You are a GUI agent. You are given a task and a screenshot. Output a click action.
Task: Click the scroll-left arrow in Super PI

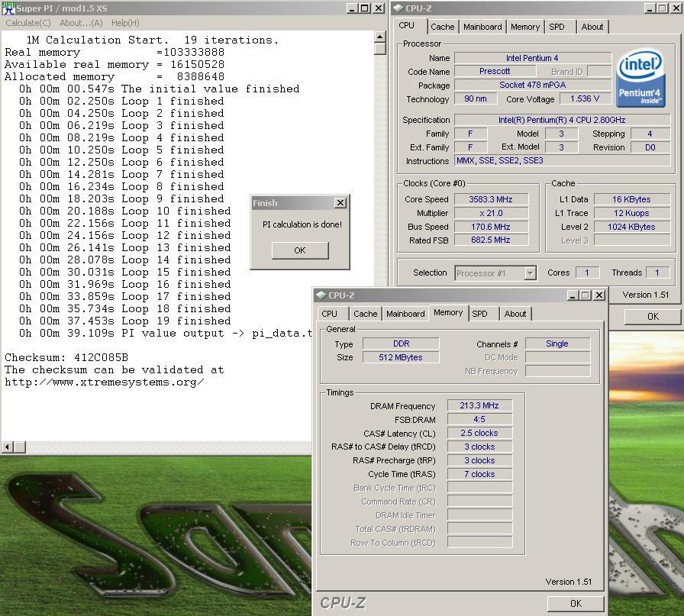(7, 447)
